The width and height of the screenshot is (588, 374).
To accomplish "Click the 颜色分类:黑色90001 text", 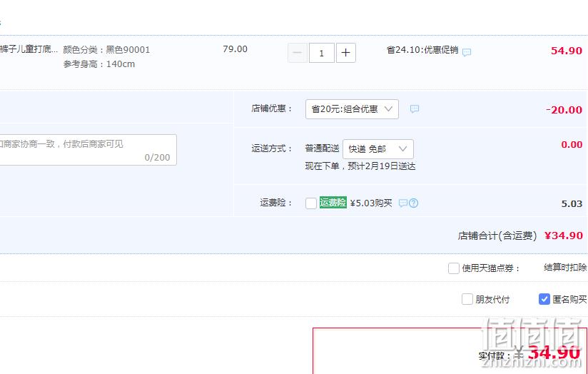I will tap(106, 49).
